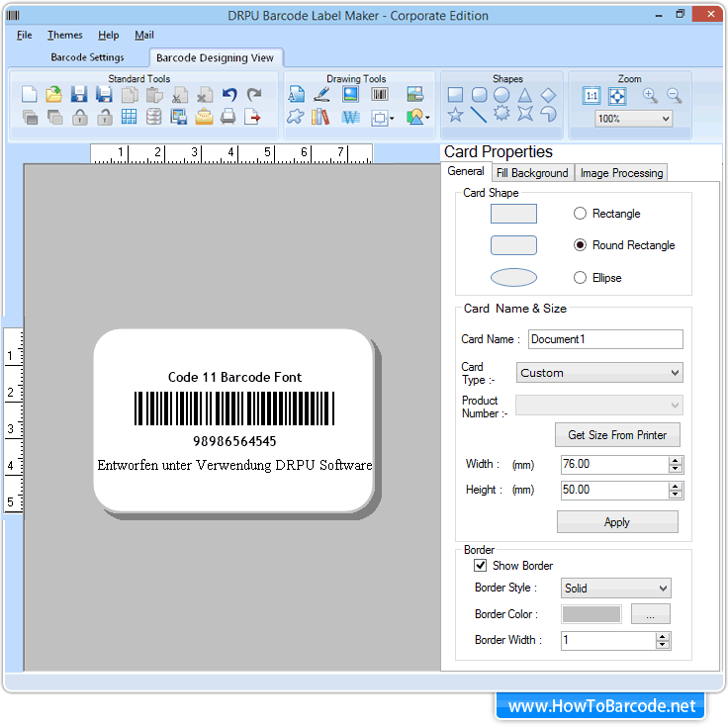Select the diamond shape tool
728x726 pixels.
(548, 95)
